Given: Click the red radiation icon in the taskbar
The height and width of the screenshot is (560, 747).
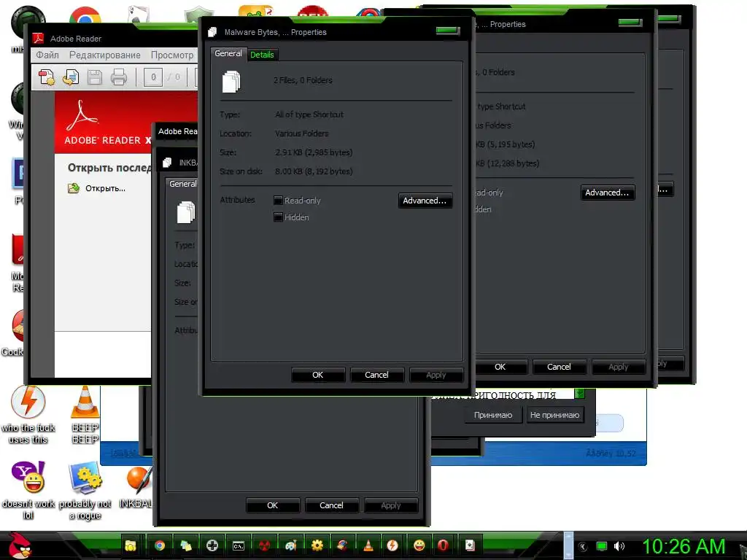Looking at the screenshot, I should click(x=264, y=545).
